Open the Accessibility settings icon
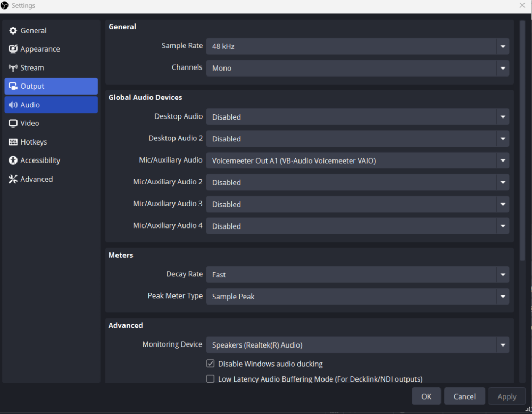The width and height of the screenshot is (532, 414). click(13, 160)
